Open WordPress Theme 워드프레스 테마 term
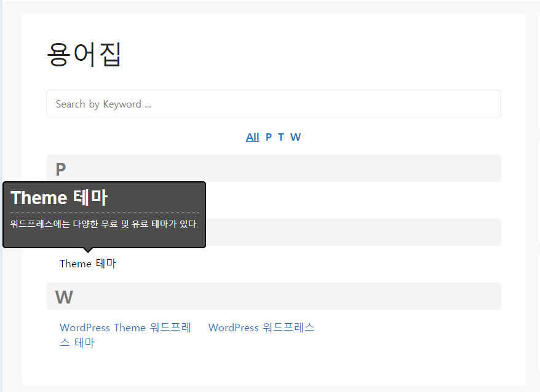The width and height of the screenshot is (540, 392). click(125, 335)
